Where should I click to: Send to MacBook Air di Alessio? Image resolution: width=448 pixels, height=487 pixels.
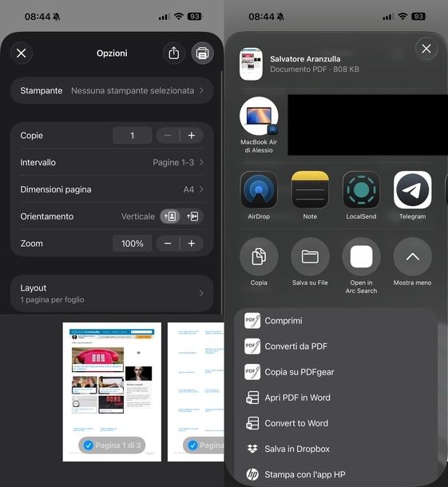pos(259,125)
